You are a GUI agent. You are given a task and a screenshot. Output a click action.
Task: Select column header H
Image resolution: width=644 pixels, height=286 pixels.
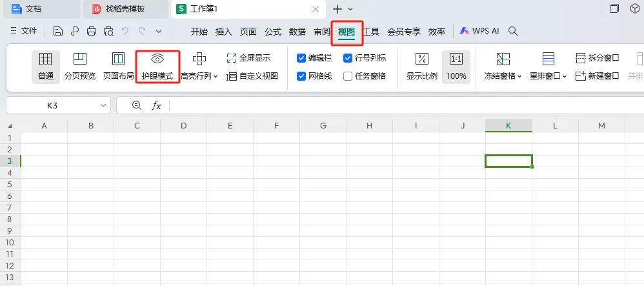click(369, 126)
